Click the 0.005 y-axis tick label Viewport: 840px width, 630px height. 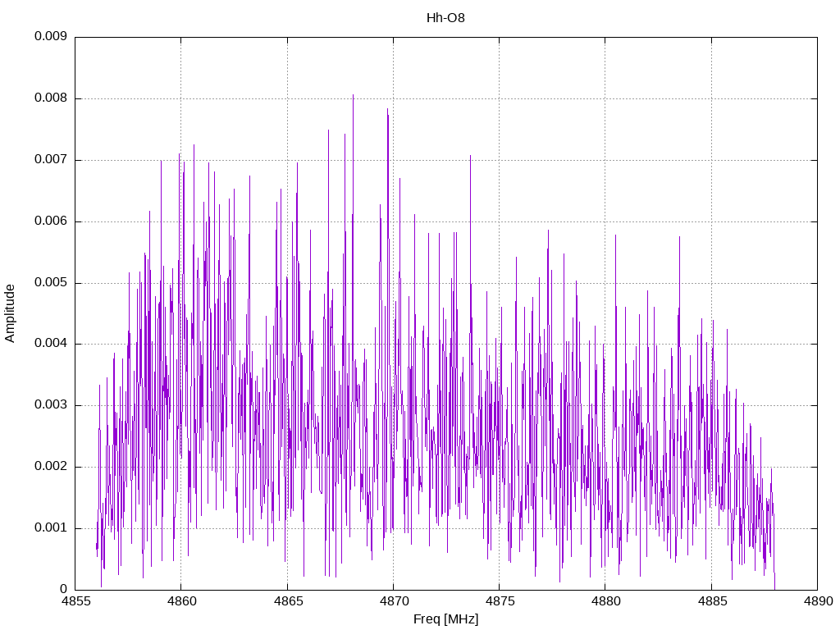point(51,282)
